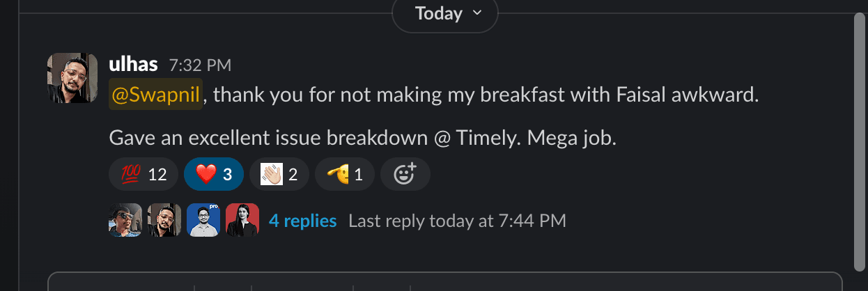Click the 7:32 PM message timestamp
The width and height of the screenshot is (868, 291).
pyautogui.click(x=200, y=65)
